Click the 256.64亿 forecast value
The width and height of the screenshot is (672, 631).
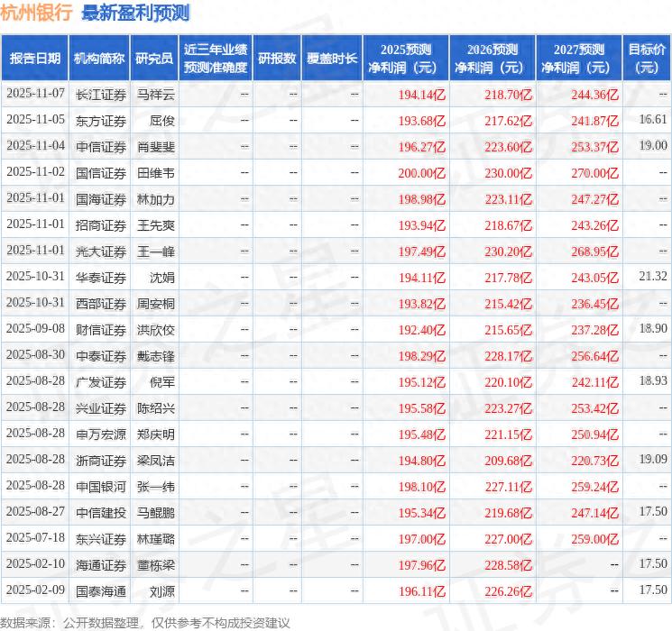click(x=594, y=355)
